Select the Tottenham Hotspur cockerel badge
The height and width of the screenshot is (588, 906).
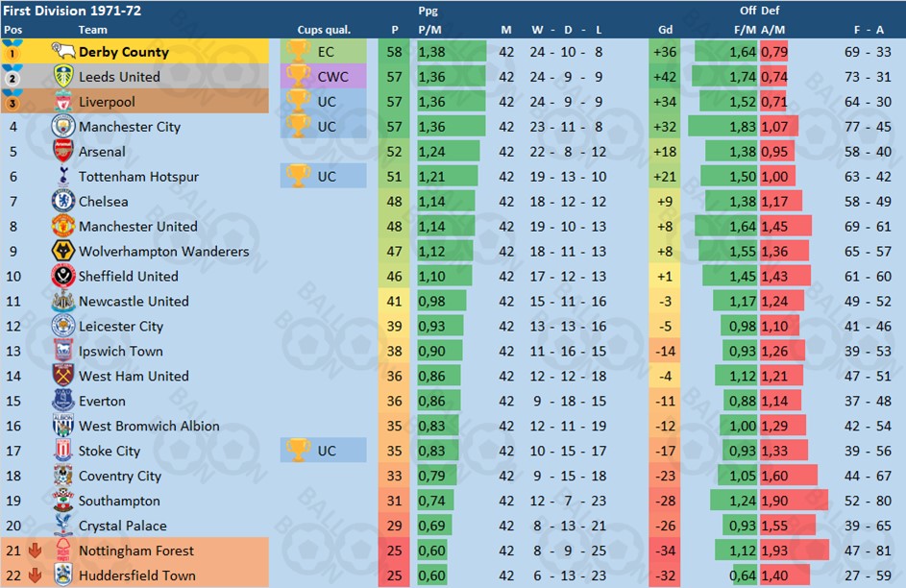[63, 176]
